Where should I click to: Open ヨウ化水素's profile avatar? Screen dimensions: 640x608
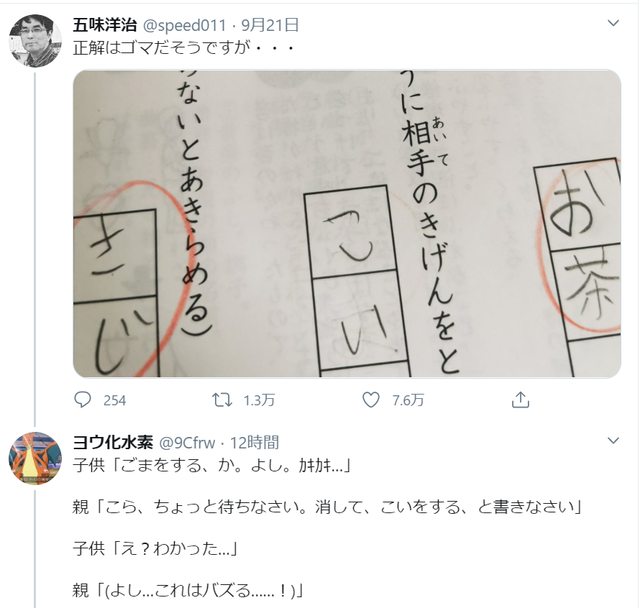[x=35, y=458]
